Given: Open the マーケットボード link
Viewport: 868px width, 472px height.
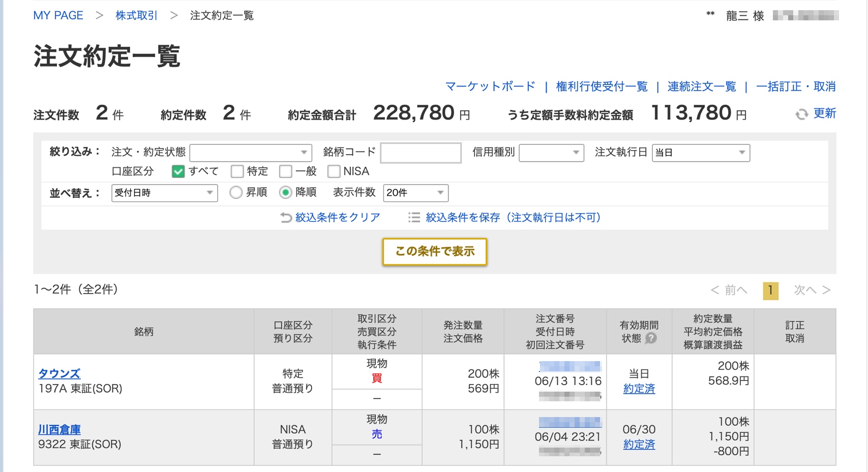Looking at the screenshot, I should pyautogui.click(x=490, y=86).
